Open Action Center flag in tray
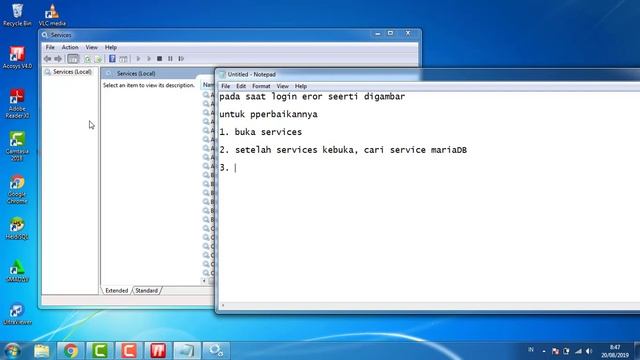 [x=555, y=351]
